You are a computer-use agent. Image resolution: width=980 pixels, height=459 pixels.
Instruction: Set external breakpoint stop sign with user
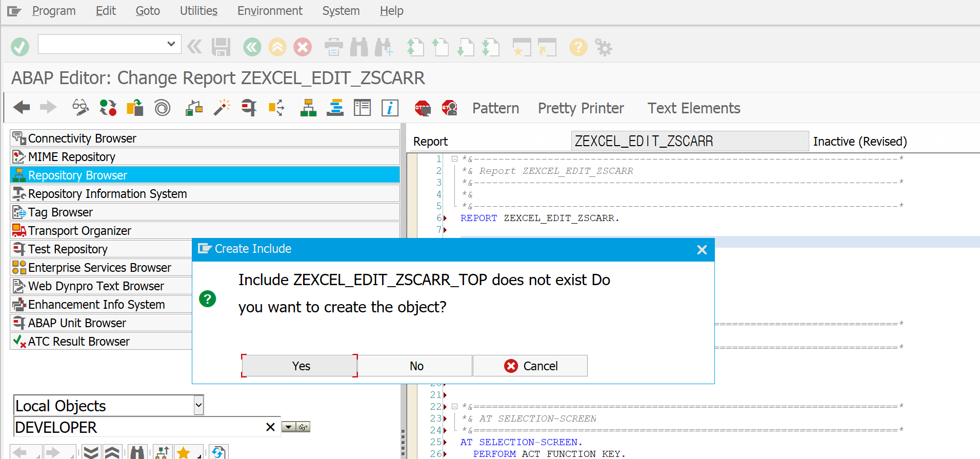tap(450, 108)
